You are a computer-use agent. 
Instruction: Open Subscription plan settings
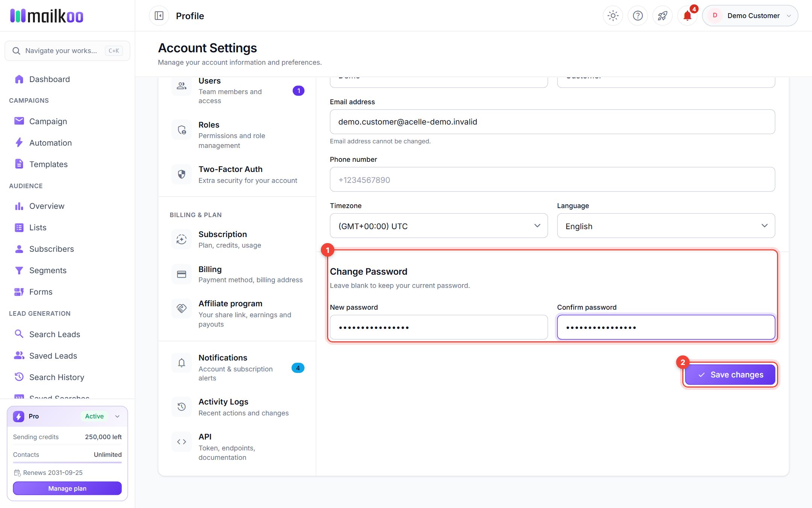pos(237,239)
